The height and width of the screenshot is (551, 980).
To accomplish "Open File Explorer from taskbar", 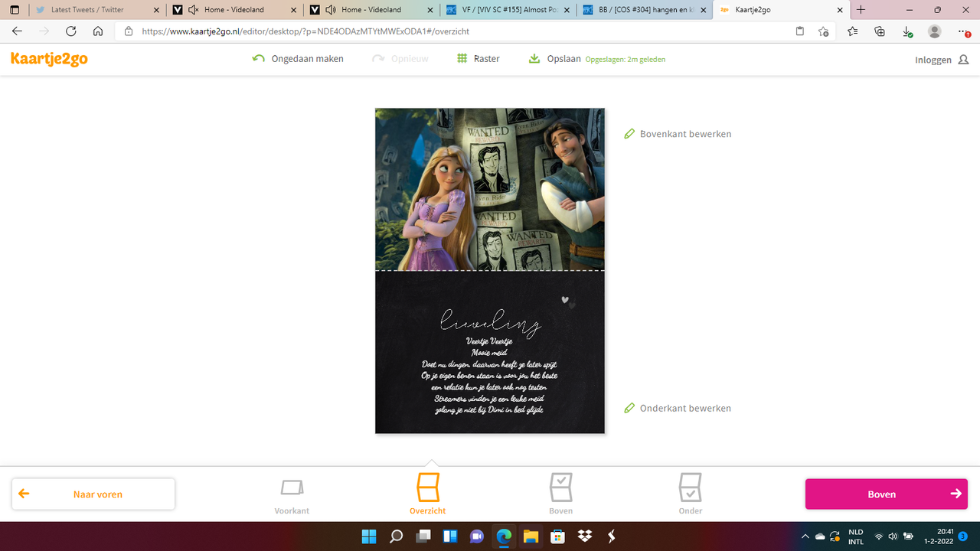I will click(x=530, y=536).
